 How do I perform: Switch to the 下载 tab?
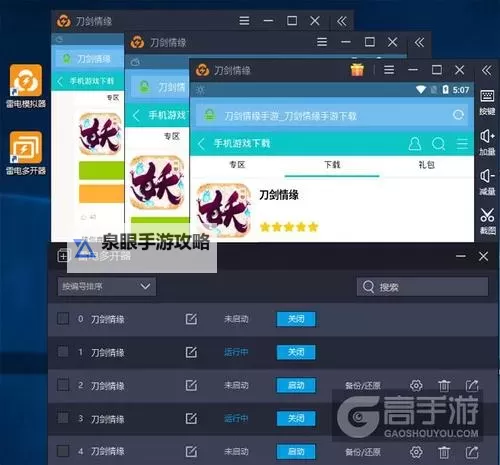(x=332, y=165)
